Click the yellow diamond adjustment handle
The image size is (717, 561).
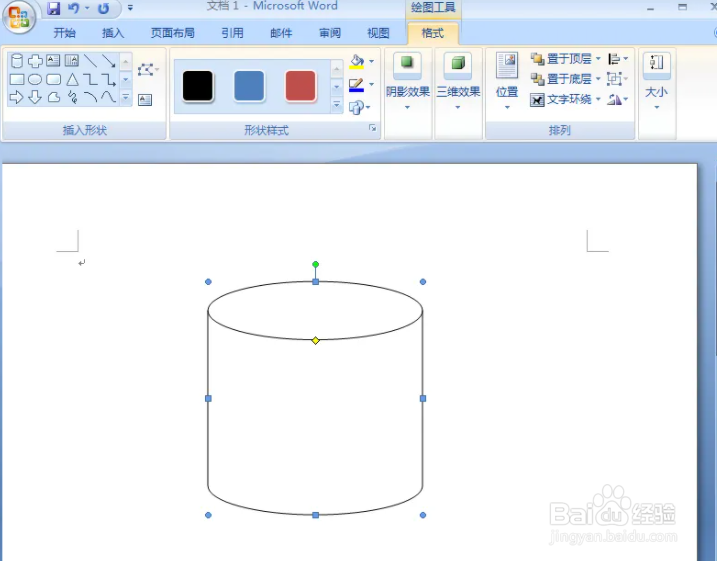pyautogui.click(x=316, y=341)
